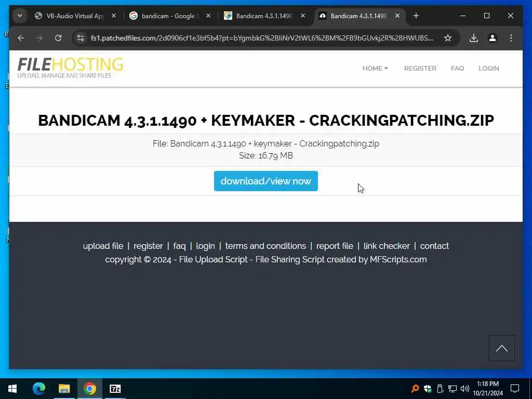This screenshot has height=399, width=532.
Task: Click the FILEHOSTING logo
Action: pyautogui.click(x=70, y=68)
